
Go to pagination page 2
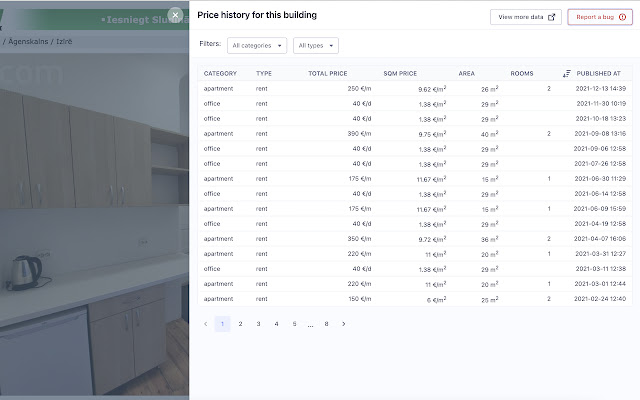[240, 324]
